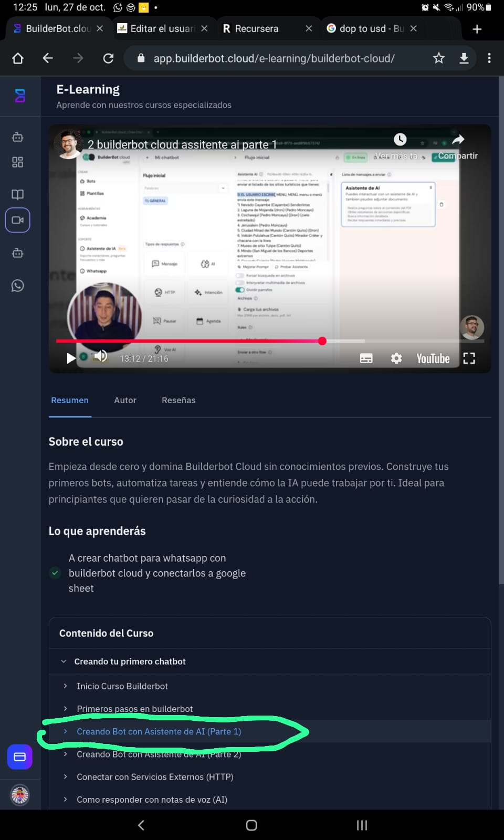
Task: Switch to the Reseñas tab
Action: pos(178,400)
